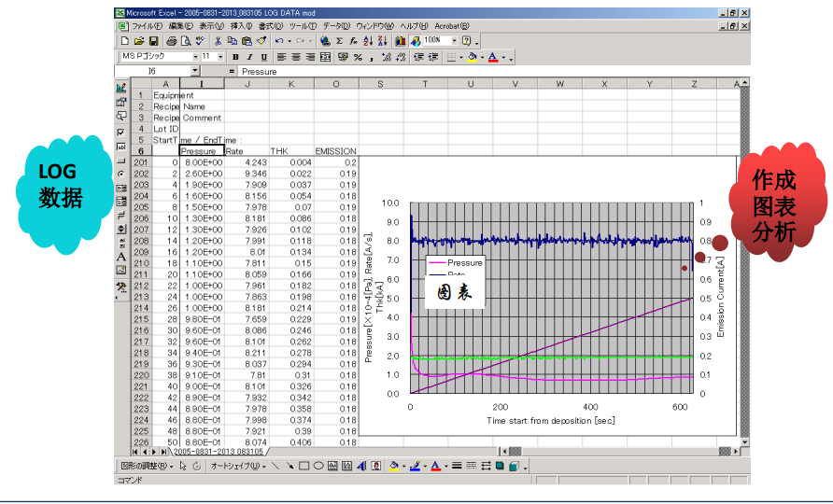833x504 pixels.
Task: Open the Name Box dropdown arrow
Action: 195,71
